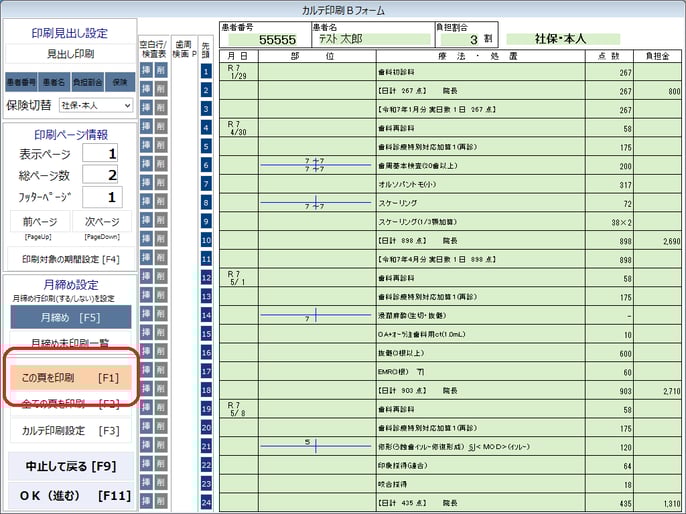This screenshot has height=514, width=686.
Task: Click the 挿 insert icon for row 6
Action: click(146, 164)
